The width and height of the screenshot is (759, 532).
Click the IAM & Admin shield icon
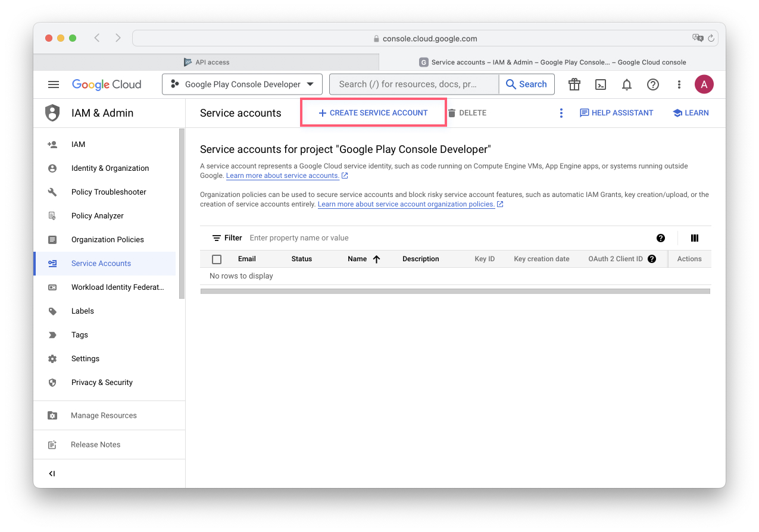(x=53, y=113)
